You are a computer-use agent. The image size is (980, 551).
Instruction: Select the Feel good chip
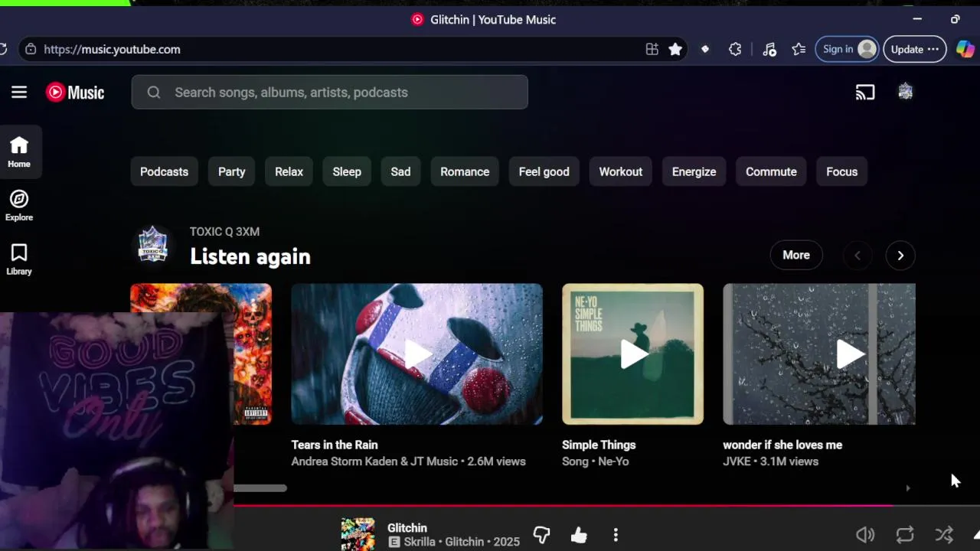click(x=544, y=171)
